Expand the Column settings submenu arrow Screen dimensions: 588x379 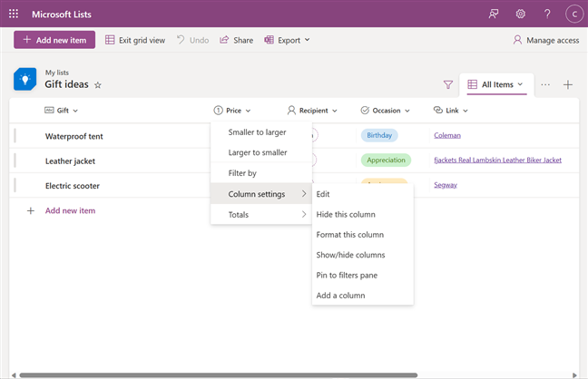[304, 194]
